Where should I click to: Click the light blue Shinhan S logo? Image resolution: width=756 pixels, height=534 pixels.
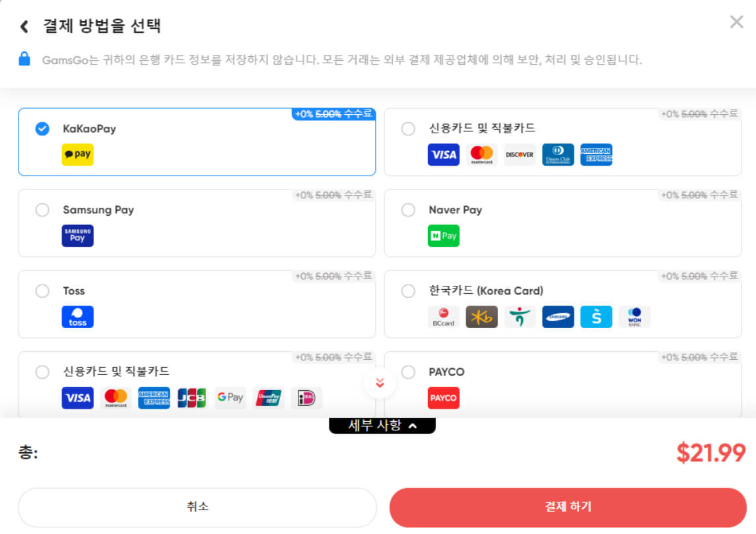[596, 317]
